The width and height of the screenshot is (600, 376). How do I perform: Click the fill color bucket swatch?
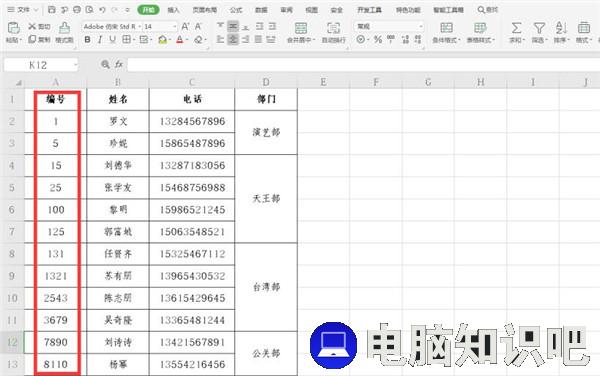pos(162,39)
